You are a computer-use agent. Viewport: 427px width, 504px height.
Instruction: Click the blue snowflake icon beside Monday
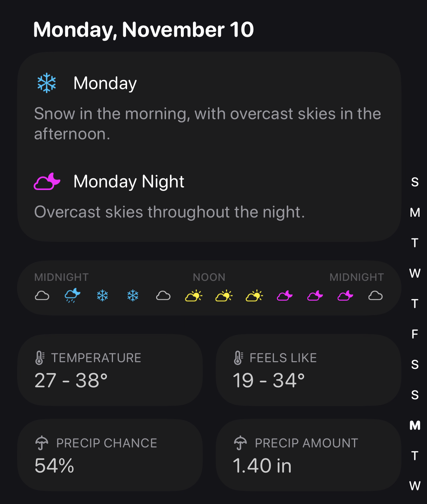coord(47,83)
